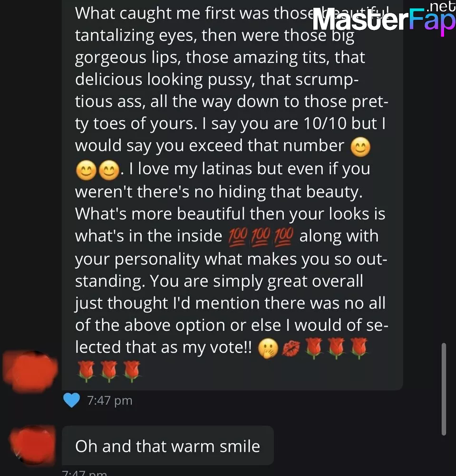The width and height of the screenshot is (456, 476).
Task: Click the blue heart reaction icon
Action: (71, 400)
